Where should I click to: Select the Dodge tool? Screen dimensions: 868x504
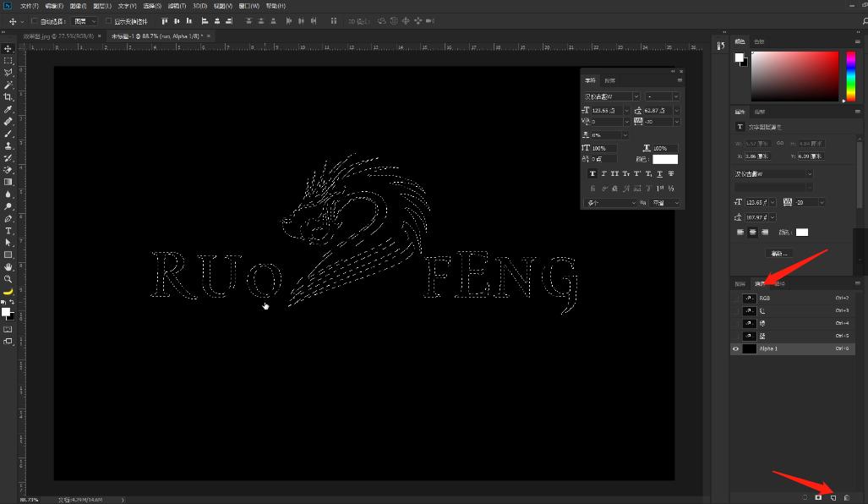(x=8, y=206)
